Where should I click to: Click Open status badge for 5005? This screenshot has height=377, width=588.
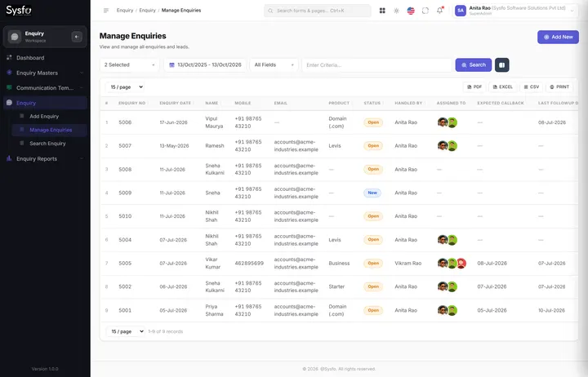pos(373,263)
